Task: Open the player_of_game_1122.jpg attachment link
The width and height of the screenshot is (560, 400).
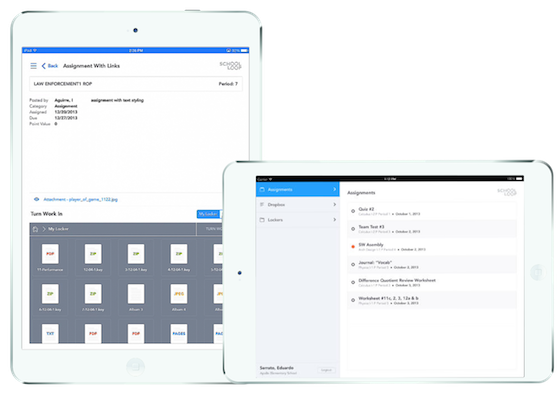Action: (80, 200)
